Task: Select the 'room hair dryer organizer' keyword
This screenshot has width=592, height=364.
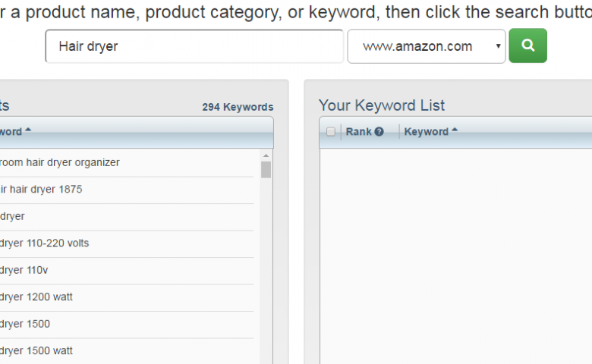Action: tap(59, 162)
